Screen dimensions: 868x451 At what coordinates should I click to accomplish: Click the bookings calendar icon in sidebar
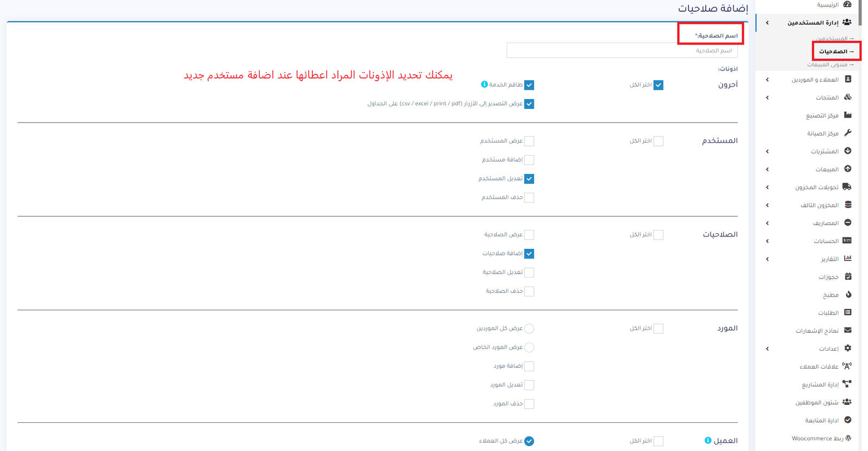pyautogui.click(x=848, y=276)
